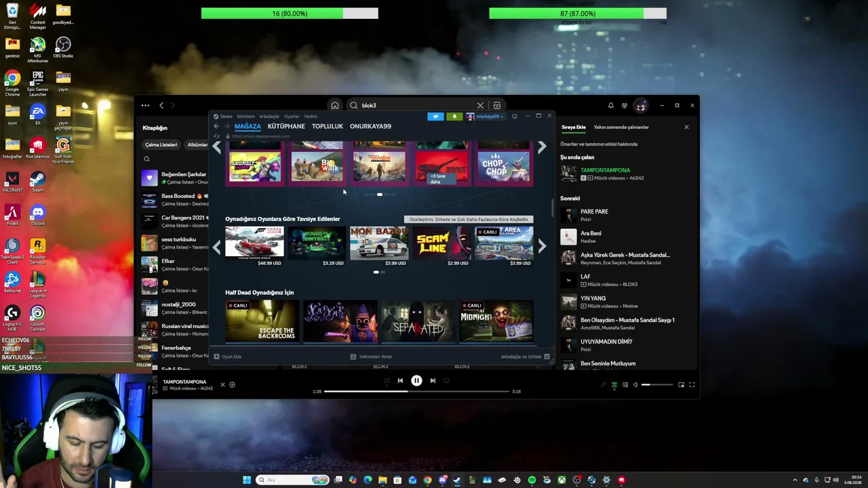This screenshot has height=488, width=868.
Task: Open the Steam menu in the title bar
Action: 226,117
